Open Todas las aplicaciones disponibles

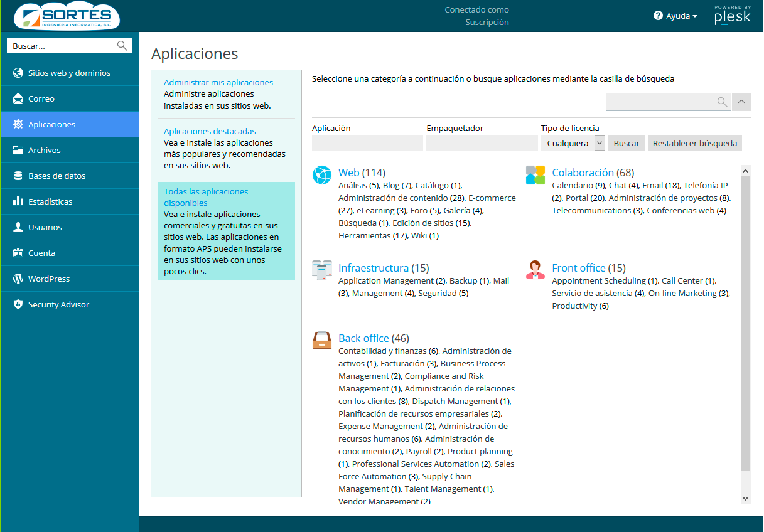[x=206, y=197]
